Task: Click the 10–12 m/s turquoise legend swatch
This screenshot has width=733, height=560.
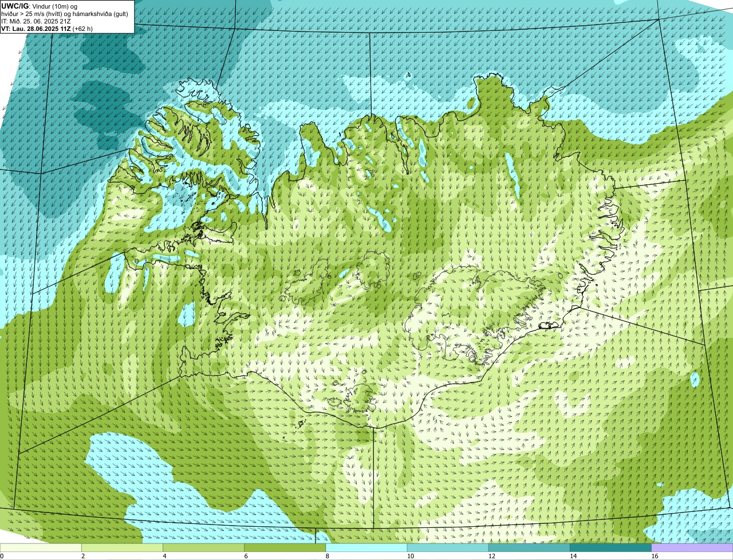Action: tap(448, 547)
